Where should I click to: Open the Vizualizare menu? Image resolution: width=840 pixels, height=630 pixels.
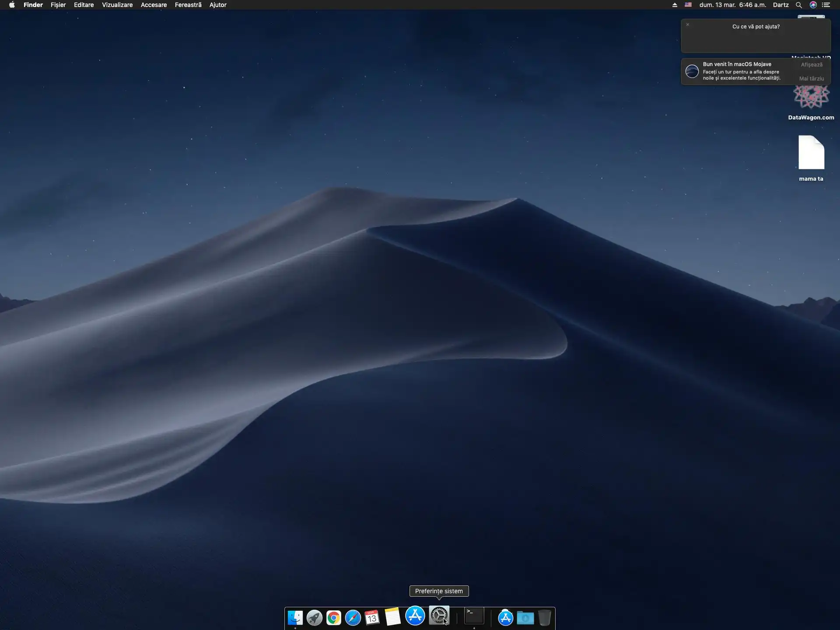(117, 5)
